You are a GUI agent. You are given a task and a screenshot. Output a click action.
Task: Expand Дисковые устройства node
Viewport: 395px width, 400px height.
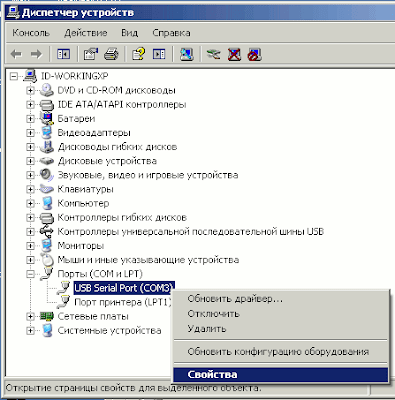coord(30,161)
